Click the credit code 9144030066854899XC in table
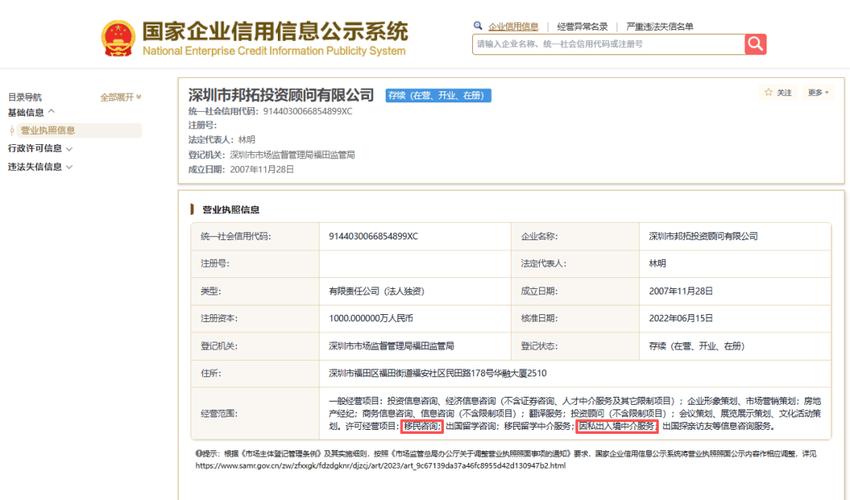850x500 pixels. [373, 236]
